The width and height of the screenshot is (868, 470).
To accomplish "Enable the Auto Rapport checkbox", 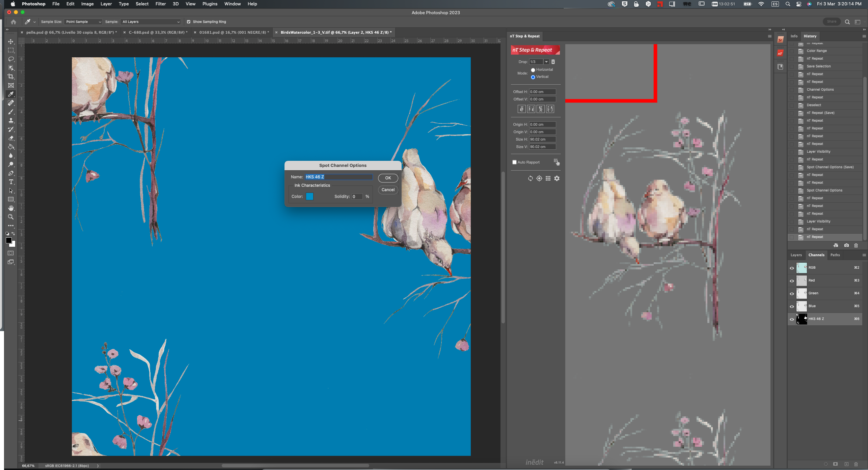I will [514, 162].
